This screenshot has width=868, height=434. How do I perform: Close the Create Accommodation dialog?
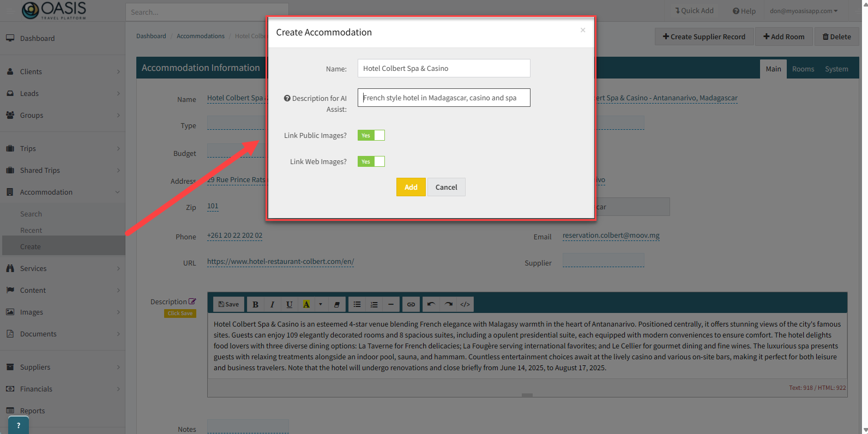[583, 30]
